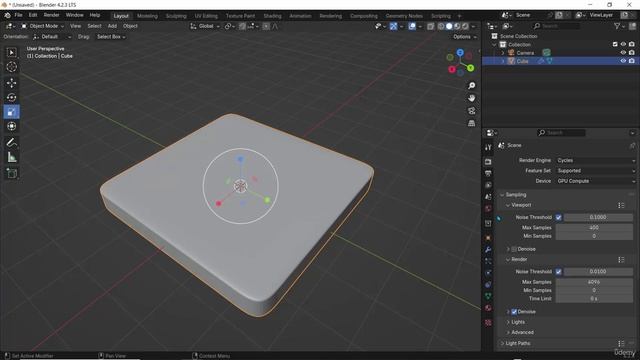Open the View Layer properties tab
Viewport: 640px width, 360px height.
coord(488,185)
